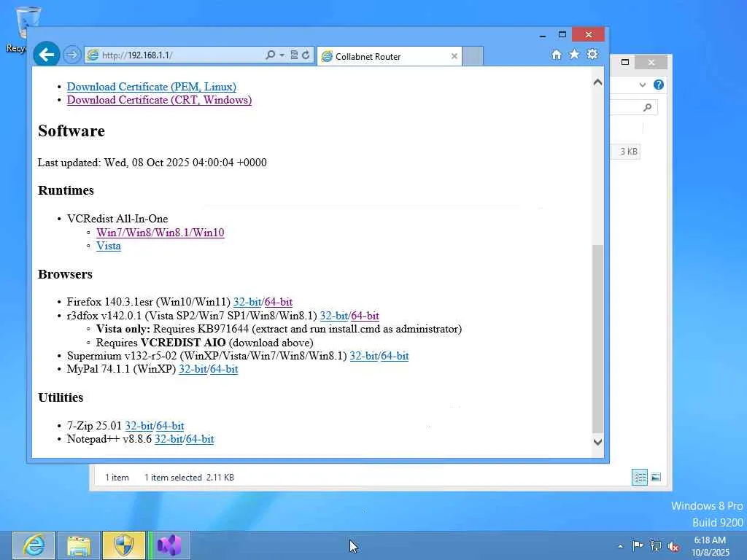This screenshot has height=560, width=747.
Task: Open Internet Explorer from the taskbar
Action: tap(34, 545)
